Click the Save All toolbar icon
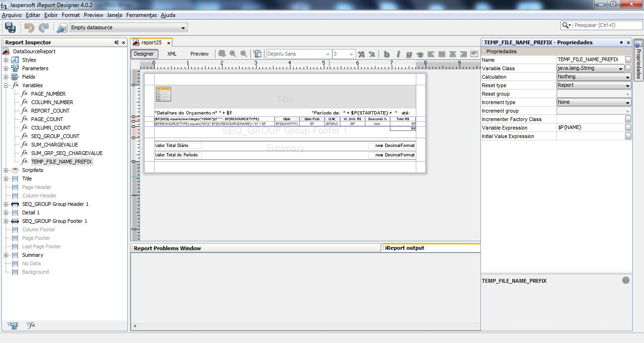Screen dimensions: 644x343 [x=10, y=27]
